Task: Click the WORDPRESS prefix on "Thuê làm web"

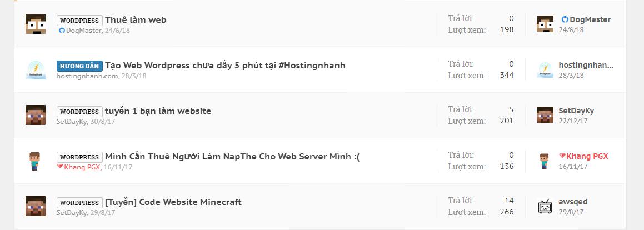Action: pos(79,21)
